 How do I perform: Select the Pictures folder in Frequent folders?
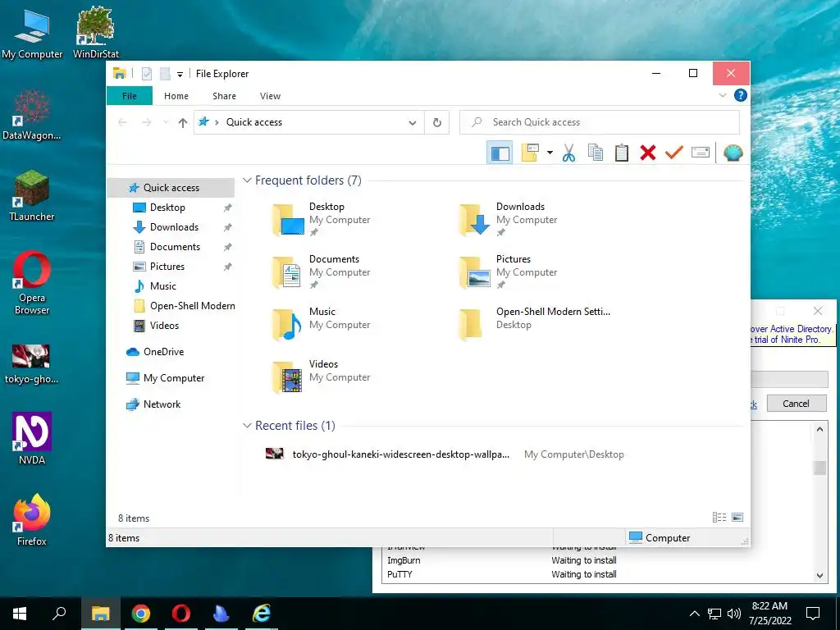509,272
